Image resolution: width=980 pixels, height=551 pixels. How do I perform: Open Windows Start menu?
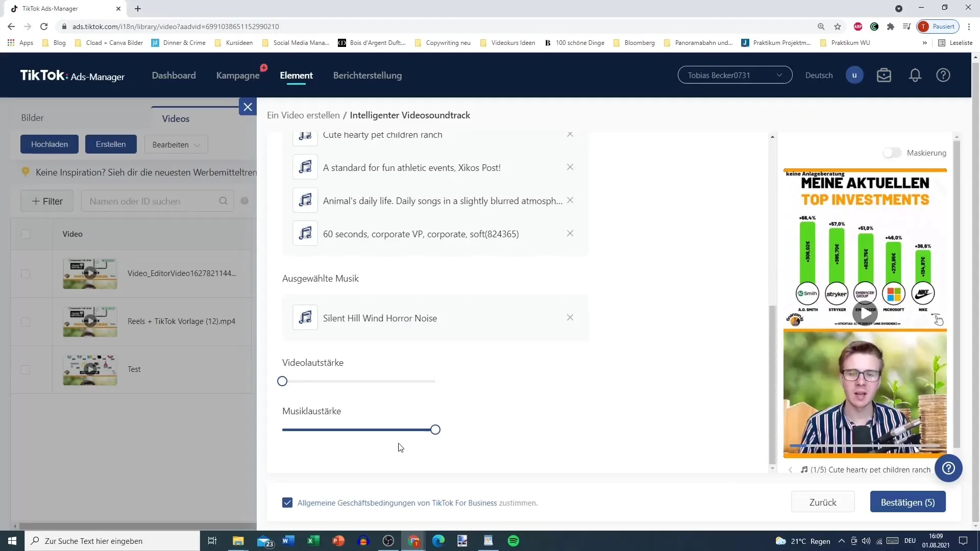pyautogui.click(x=12, y=541)
